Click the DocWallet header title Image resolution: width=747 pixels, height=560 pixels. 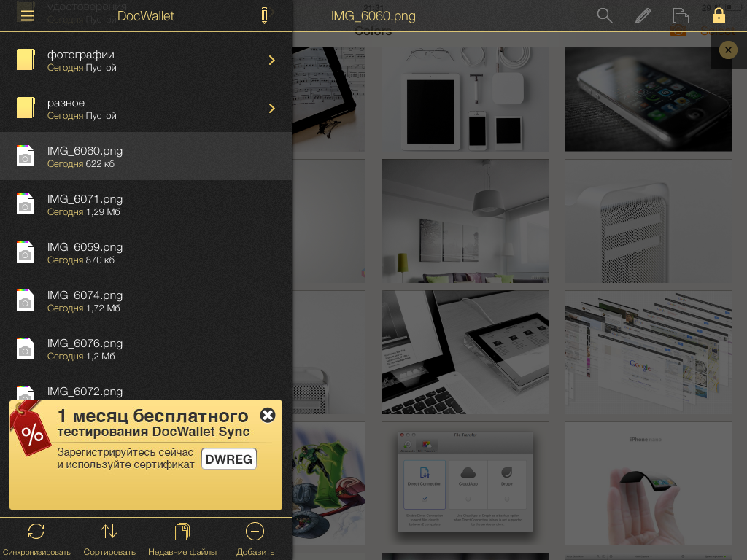coord(146,16)
